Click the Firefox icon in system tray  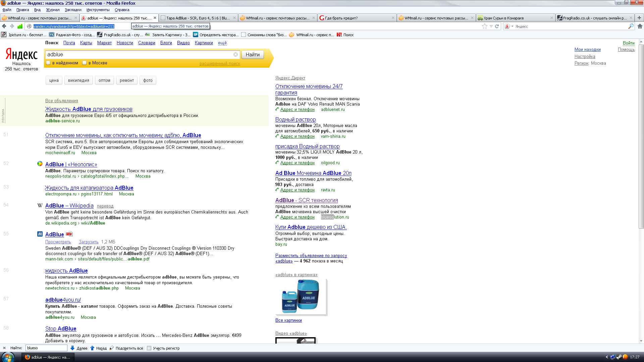click(625, 357)
